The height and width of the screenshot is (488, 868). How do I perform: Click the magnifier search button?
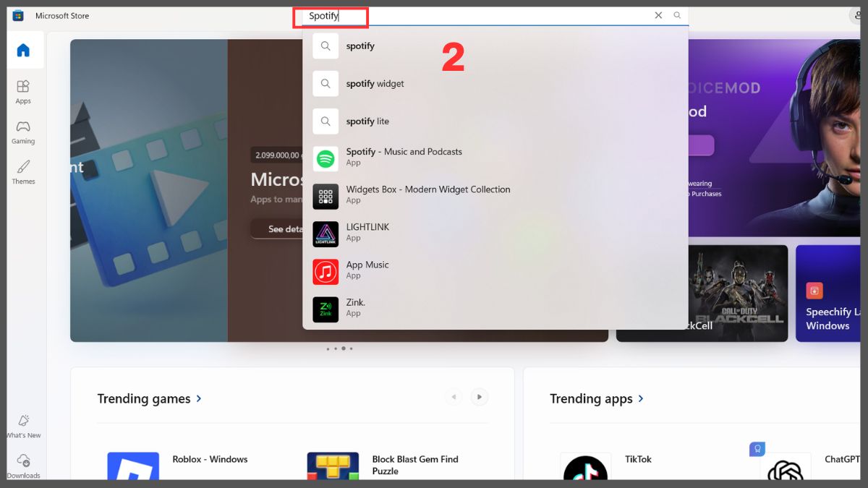tap(677, 15)
